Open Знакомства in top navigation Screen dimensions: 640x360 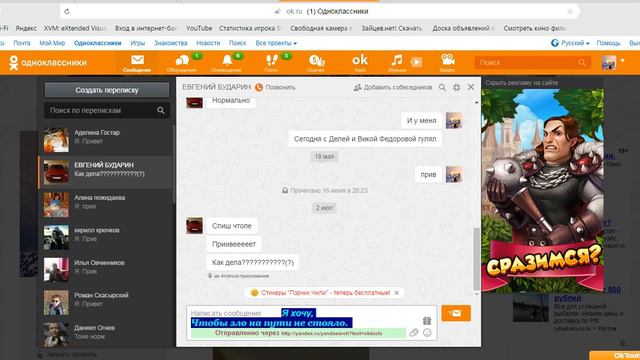(x=171, y=43)
